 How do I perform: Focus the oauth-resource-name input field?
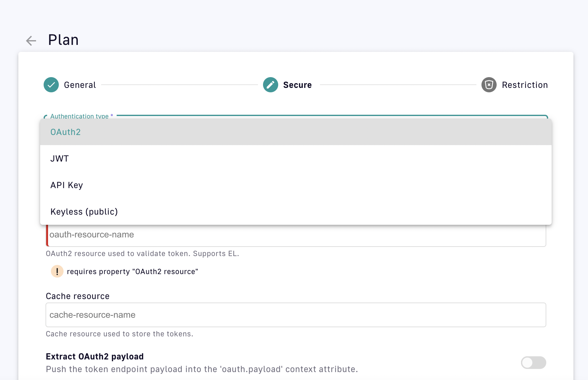point(296,235)
